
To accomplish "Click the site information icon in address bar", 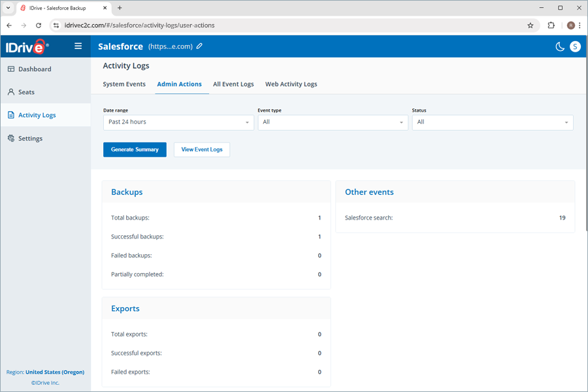I will 56,25.
